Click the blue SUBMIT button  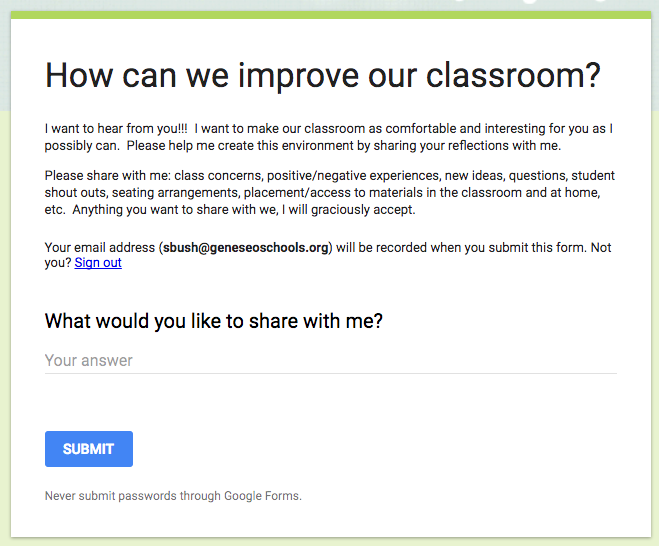pyautogui.click(x=89, y=449)
